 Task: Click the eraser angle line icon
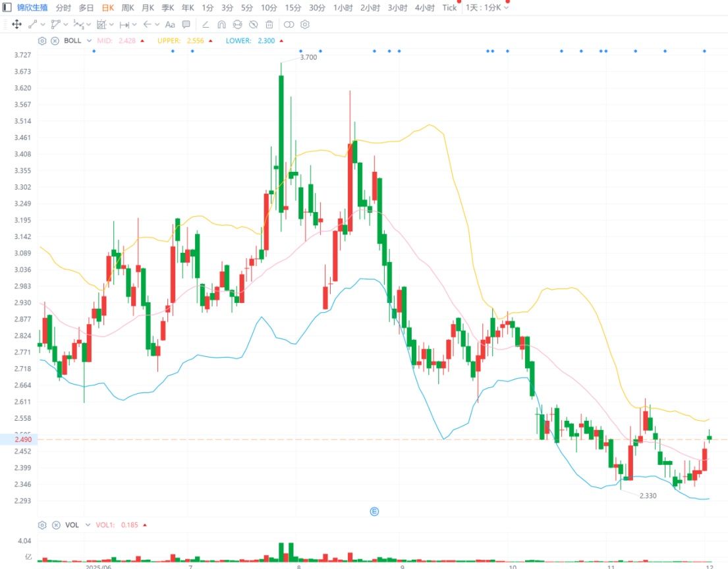[x=205, y=24]
